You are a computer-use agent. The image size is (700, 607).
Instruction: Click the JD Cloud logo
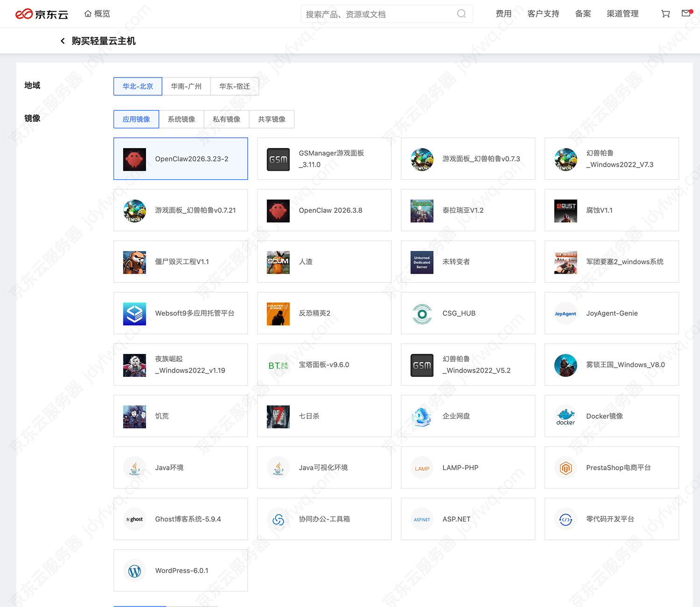coord(42,14)
